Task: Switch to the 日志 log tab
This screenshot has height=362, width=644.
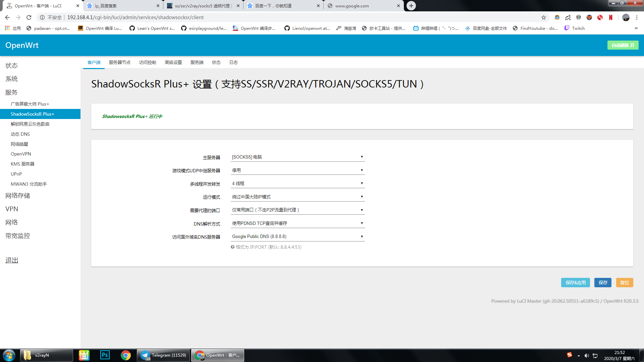Action: click(x=233, y=62)
